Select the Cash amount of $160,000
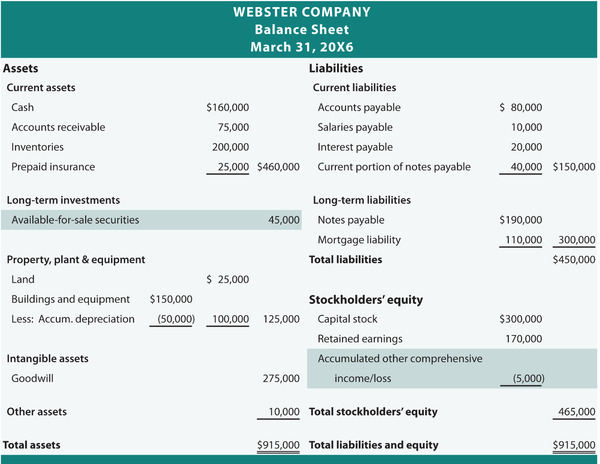The image size is (600, 464). 227,107
